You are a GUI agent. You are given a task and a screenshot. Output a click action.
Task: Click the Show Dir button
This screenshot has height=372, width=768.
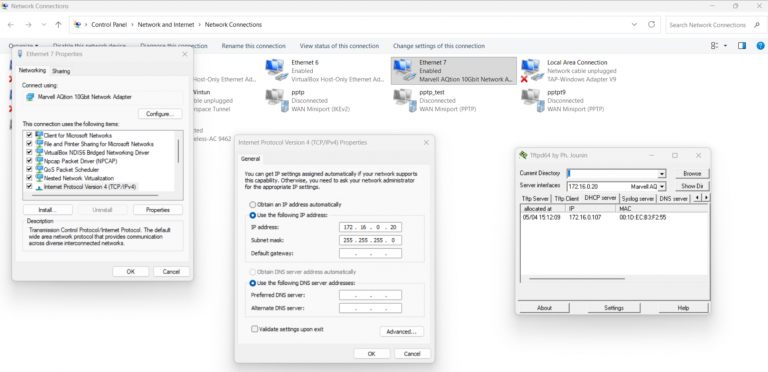(692, 186)
